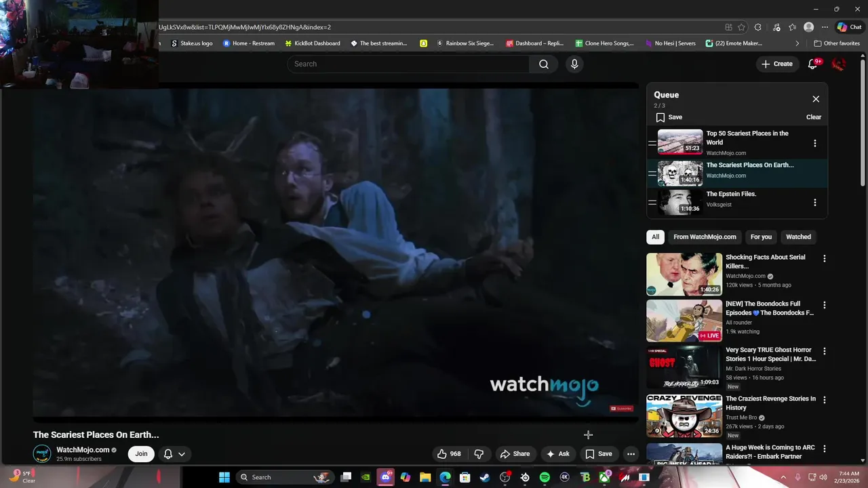This screenshot has height=488, width=868.
Task: Open Shocking Facts About Serial Killers thumbnail
Action: pos(684,274)
